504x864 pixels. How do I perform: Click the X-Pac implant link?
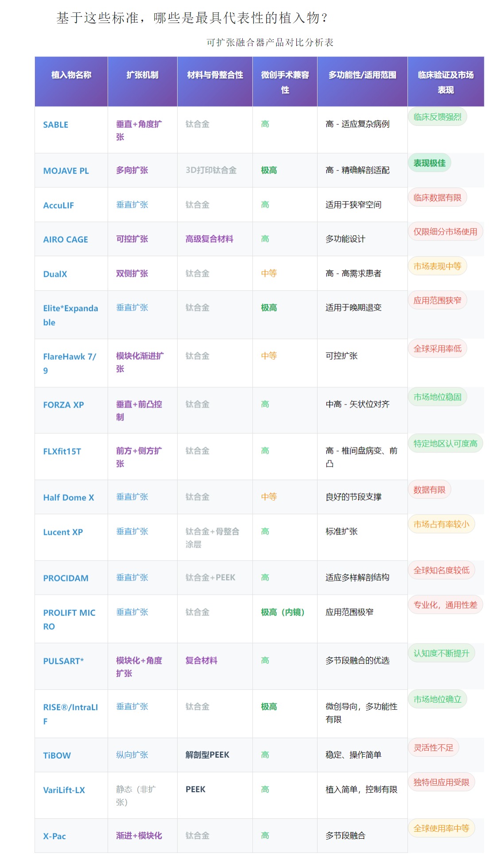click(x=54, y=837)
